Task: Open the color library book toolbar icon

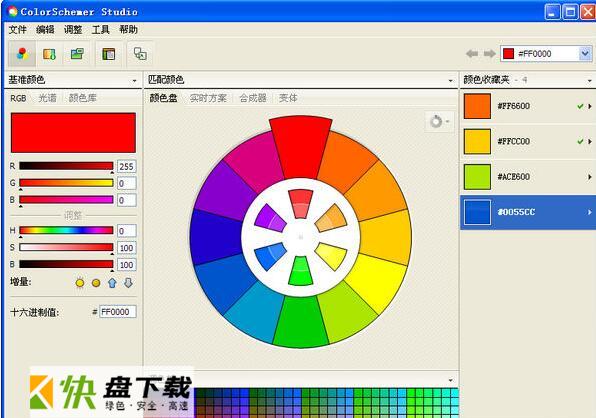Action: tap(49, 54)
